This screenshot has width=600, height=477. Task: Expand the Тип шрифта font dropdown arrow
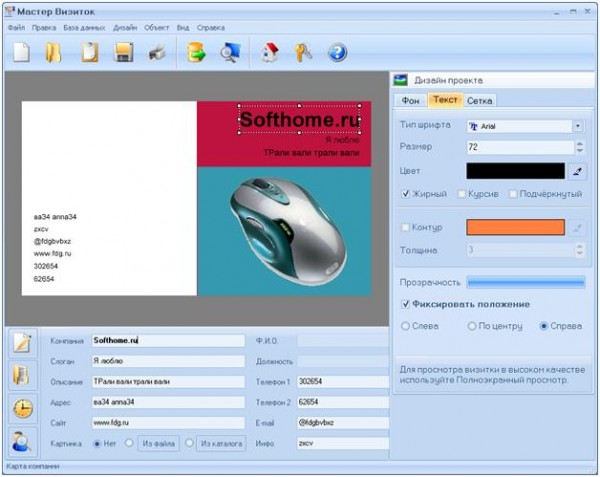pyautogui.click(x=578, y=126)
